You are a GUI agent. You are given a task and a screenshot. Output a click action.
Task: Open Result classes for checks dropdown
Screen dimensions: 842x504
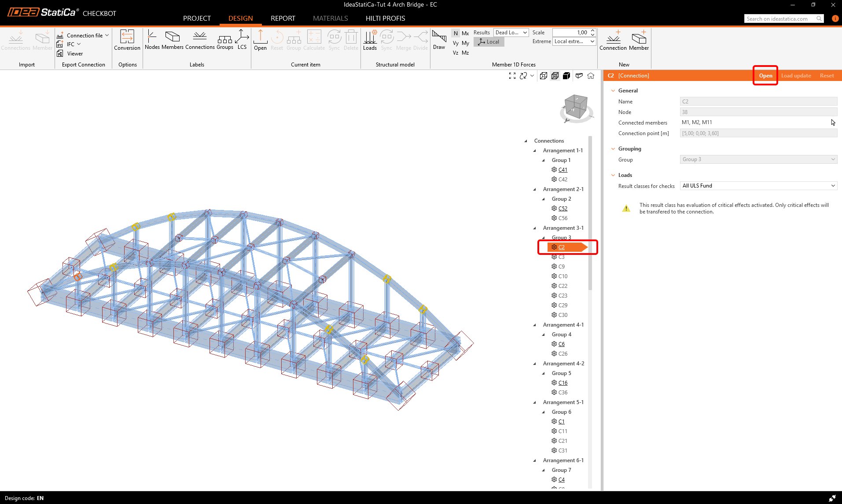coord(758,186)
